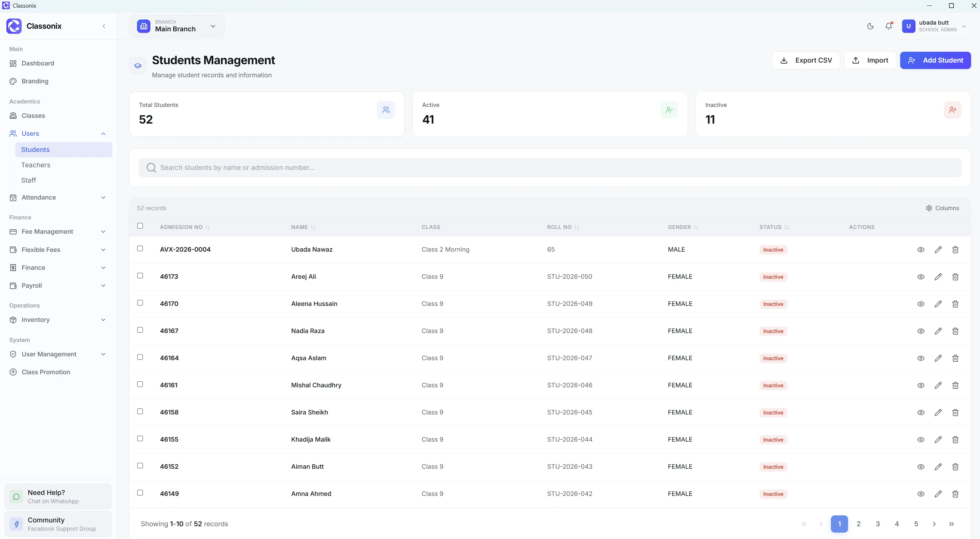This screenshot has width=980, height=539.
Task: Select the checkbox for admission 46167
Action: click(x=140, y=330)
